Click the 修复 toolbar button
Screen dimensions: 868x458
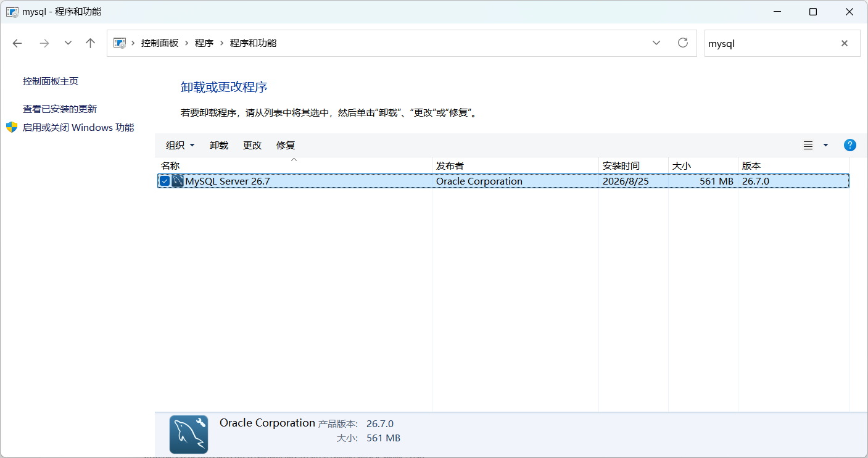[x=286, y=145]
